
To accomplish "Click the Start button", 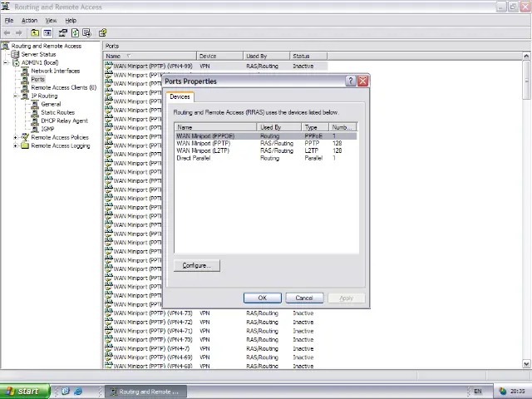I will pyautogui.click(x=25, y=392).
